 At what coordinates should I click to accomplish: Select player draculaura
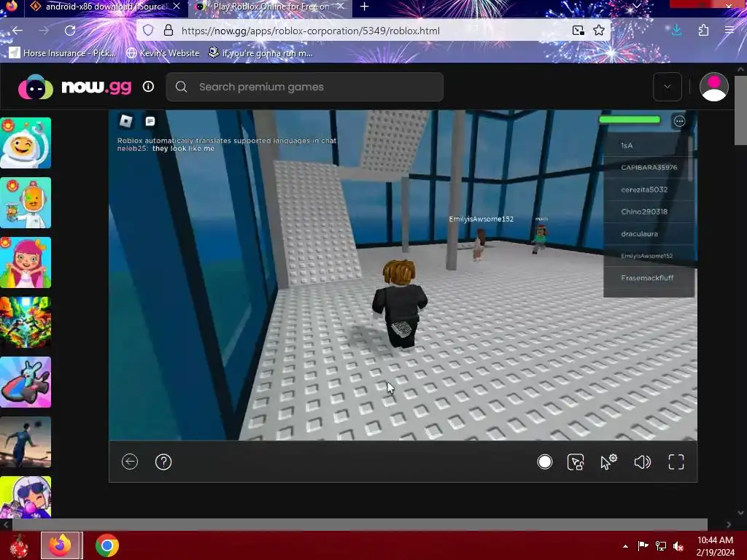649,234
